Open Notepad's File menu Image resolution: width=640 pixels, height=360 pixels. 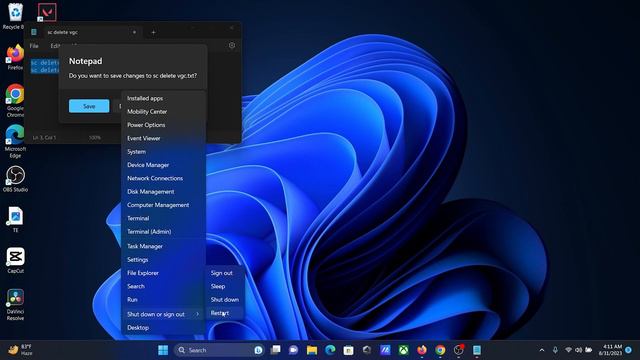34,46
